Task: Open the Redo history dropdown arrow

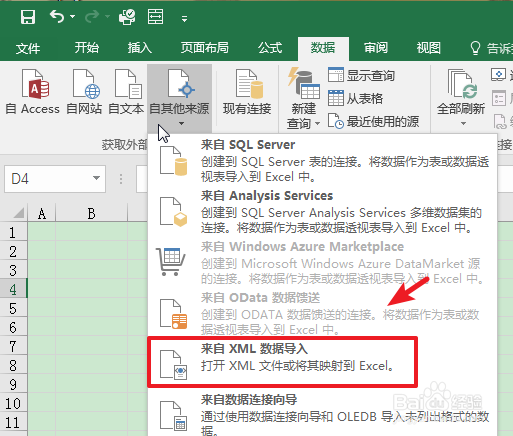Action: click(x=107, y=16)
